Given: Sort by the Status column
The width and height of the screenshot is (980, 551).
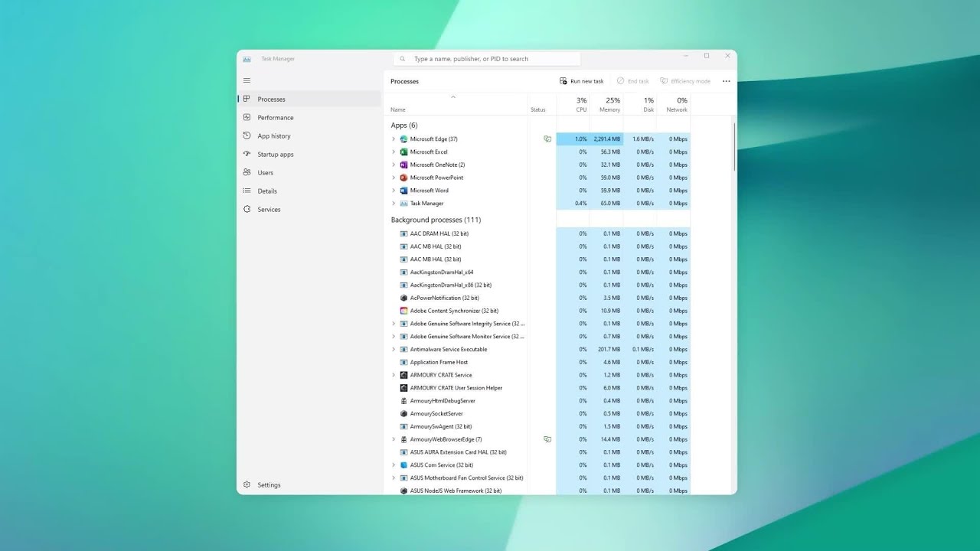Looking at the screenshot, I should point(541,105).
